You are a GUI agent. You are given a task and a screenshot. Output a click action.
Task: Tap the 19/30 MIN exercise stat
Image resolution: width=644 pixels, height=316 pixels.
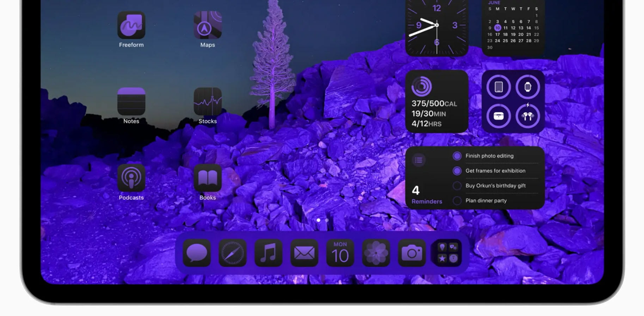click(429, 114)
